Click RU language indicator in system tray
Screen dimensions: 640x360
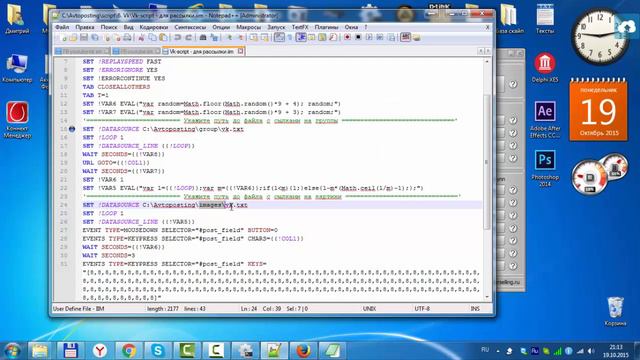(485, 350)
